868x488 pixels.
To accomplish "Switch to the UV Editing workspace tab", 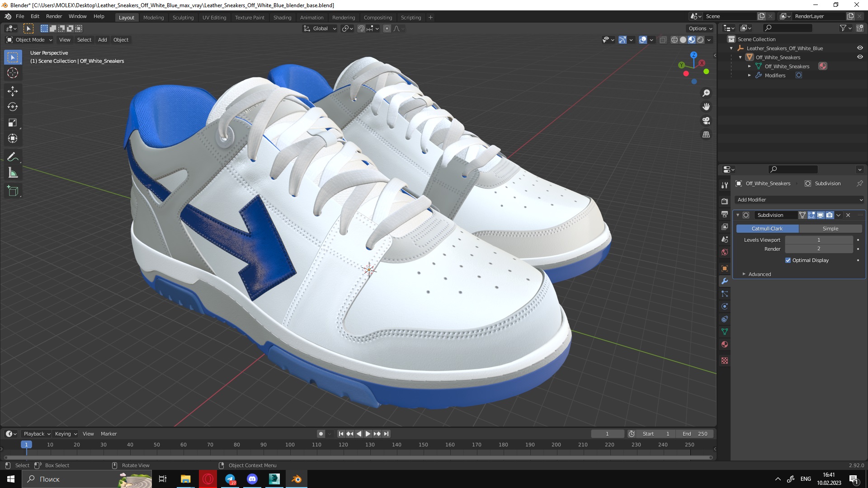I will [x=214, y=18].
